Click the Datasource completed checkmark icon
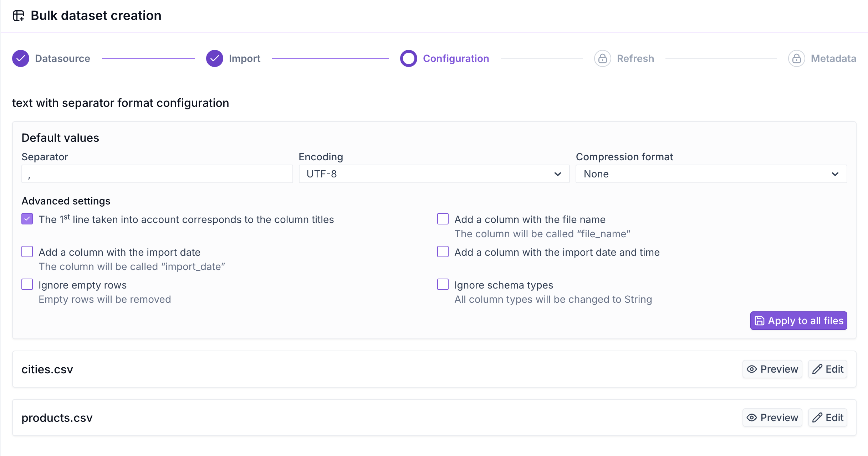 (x=21, y=58)
